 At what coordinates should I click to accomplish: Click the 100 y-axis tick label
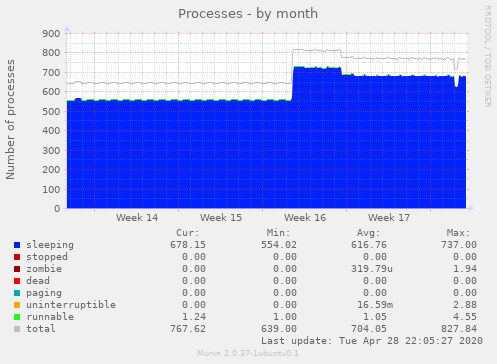coord(51,189)
